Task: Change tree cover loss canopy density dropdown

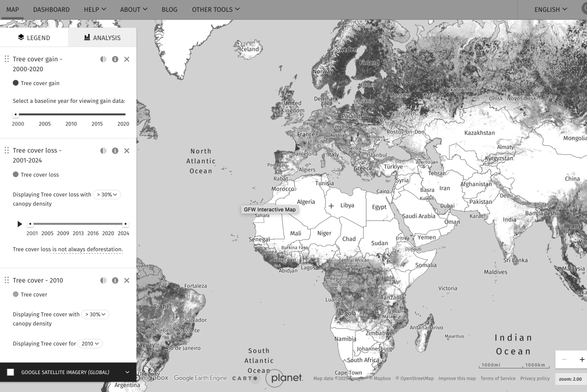Action: coord(107,195)
